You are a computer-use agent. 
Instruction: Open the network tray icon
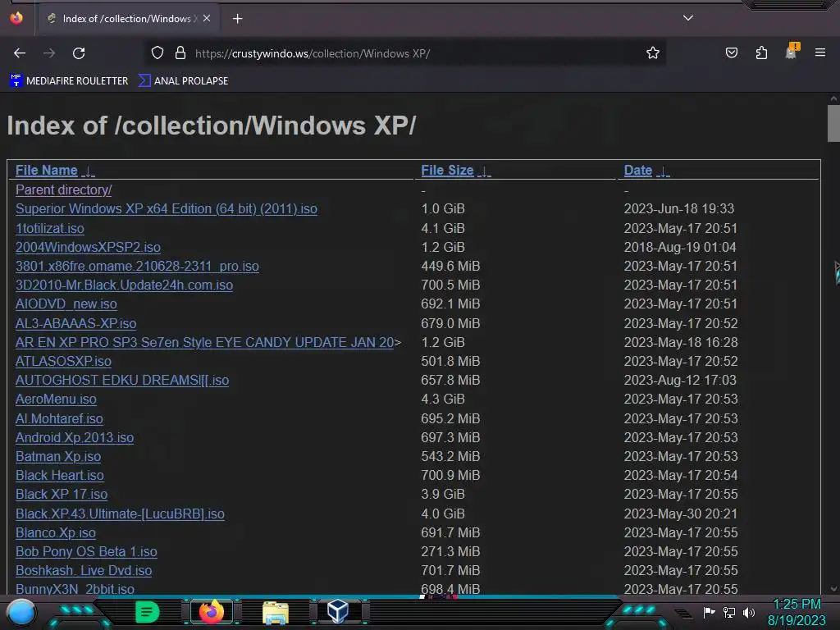tap(729, 612)
